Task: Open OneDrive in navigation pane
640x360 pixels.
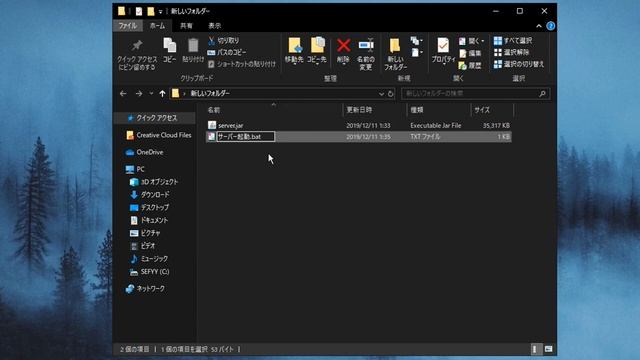Action: click(144, 152)
